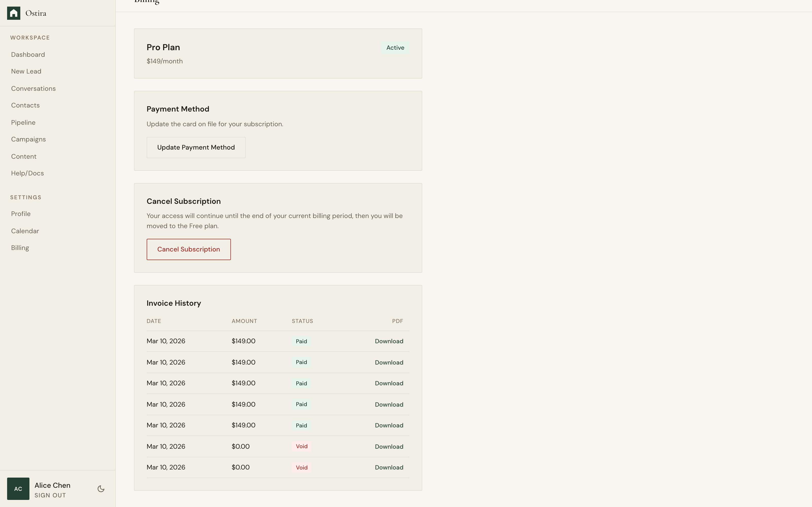The image size is (812, 507).
Task: Click the AC avatar badge
Action: [18, 488]
